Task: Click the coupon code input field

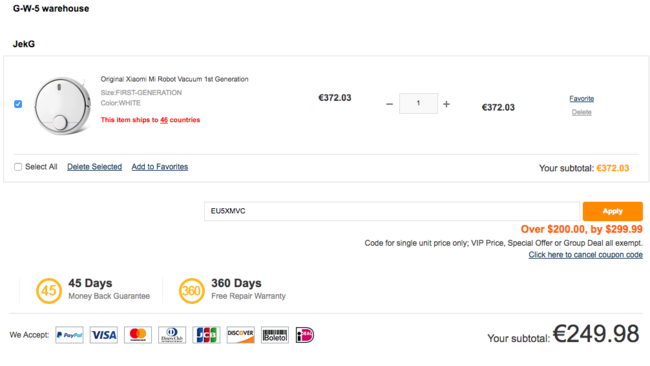Action: 392,211
